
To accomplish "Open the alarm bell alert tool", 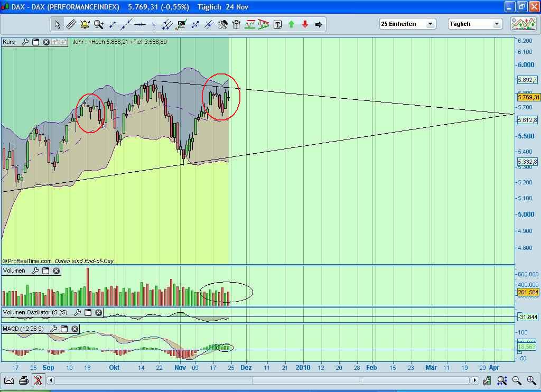I will click(85, 24).
